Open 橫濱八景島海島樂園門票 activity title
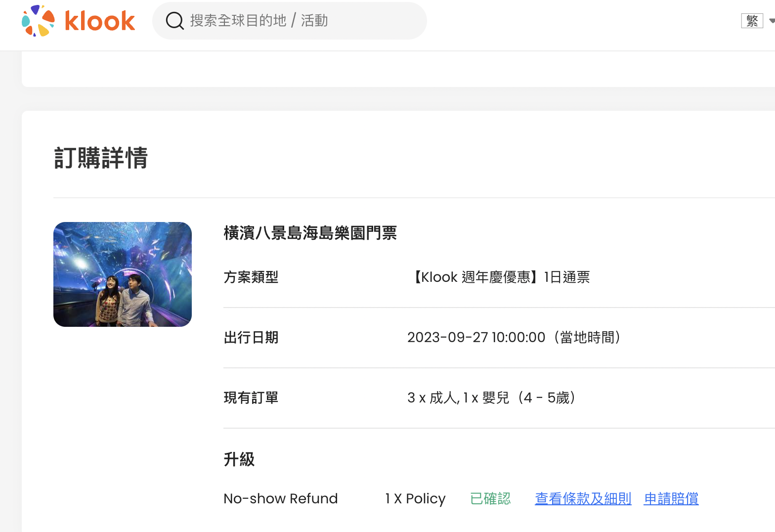The height and width of the screenshot is (532, 775). [x=310, y=233]
